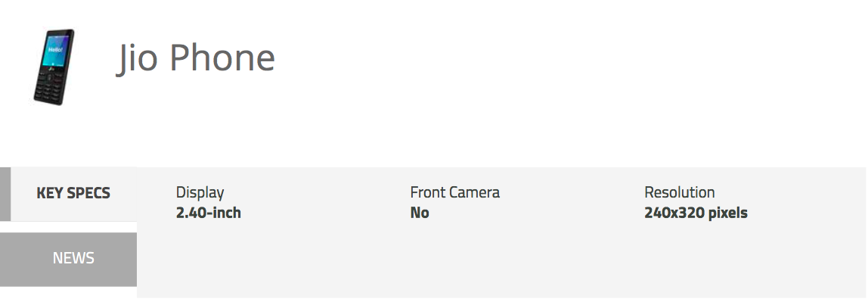The width and height of the screenshot is (868, 299).
Task: Click the word Camera in Front Camera label
Action: tap(474, 193)
